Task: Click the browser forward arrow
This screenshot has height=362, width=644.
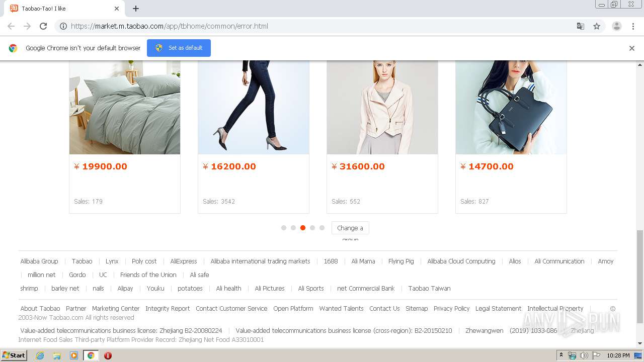Action: coord(27,26)
